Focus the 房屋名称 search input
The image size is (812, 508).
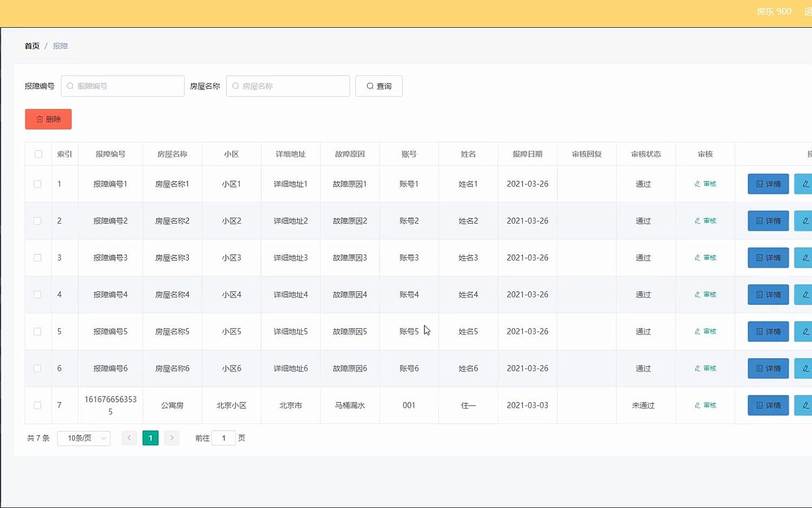(288, 86)
